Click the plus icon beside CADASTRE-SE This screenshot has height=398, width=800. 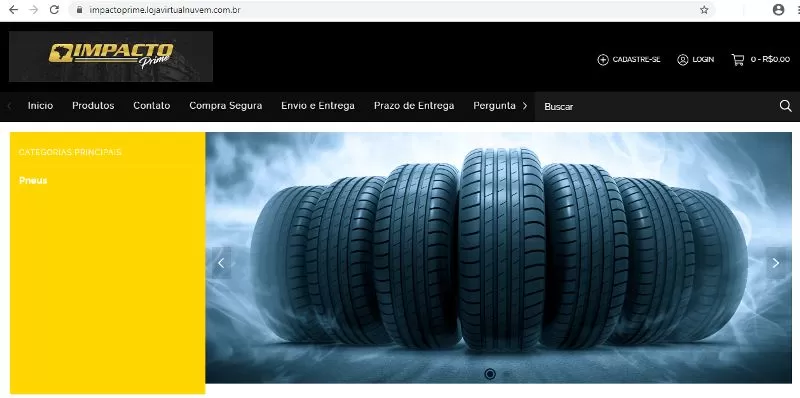pyautogui.click(x=603, y=60)
